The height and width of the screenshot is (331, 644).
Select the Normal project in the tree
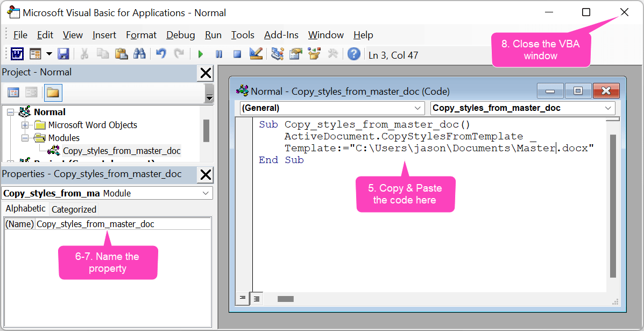click(x=49, y=112)
